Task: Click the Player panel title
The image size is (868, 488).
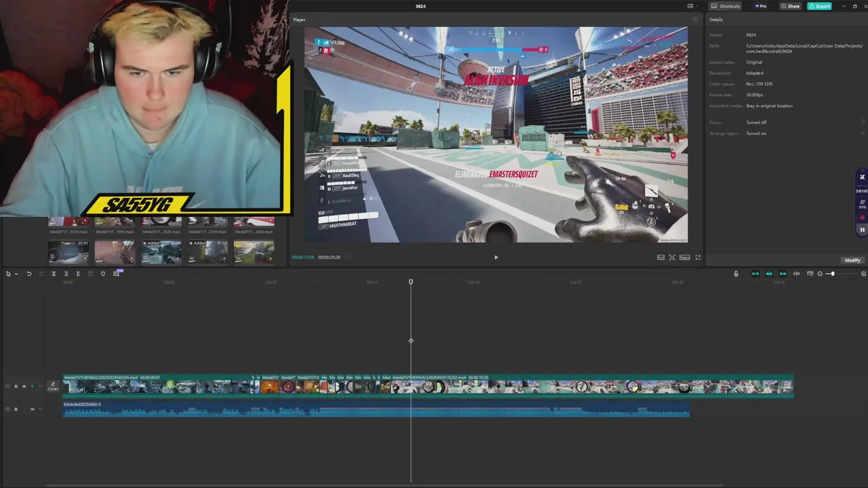Action: [x=299, y=20]
